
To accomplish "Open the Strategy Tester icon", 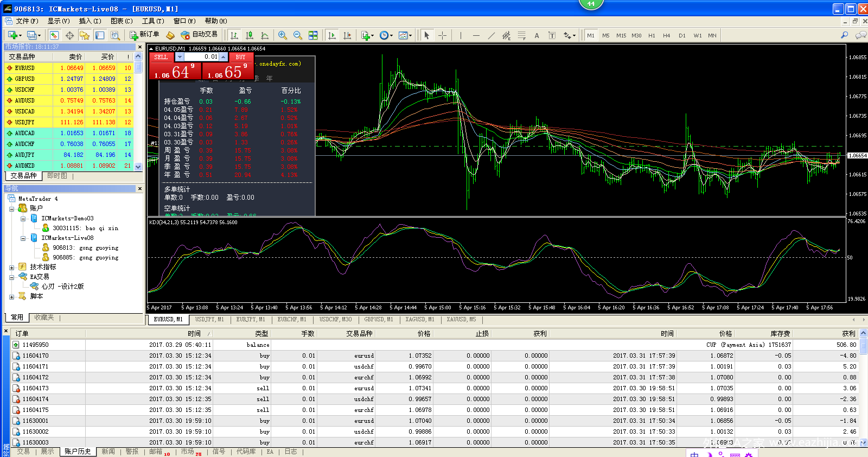I will tap(115, 35).
